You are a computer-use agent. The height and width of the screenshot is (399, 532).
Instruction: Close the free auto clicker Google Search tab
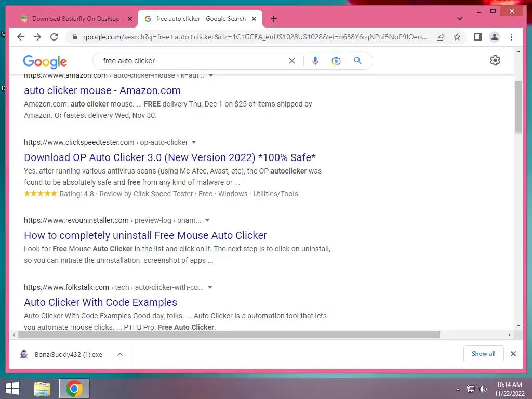[254, 19]
